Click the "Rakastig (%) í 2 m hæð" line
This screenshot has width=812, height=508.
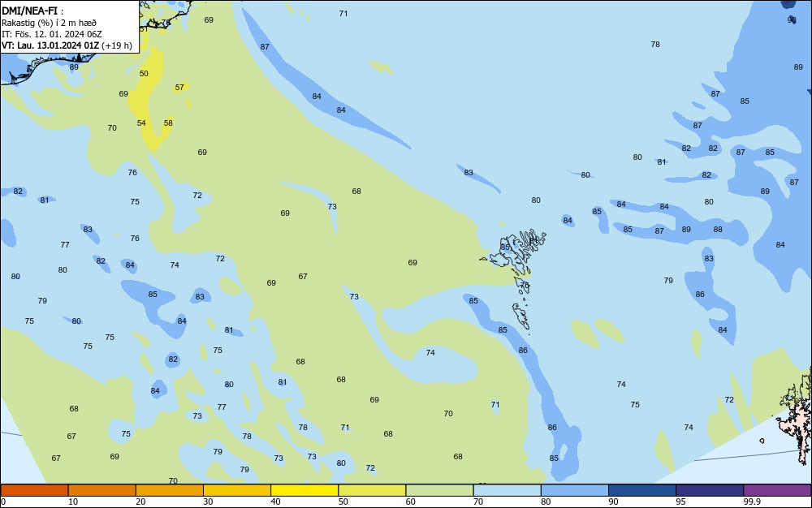click(49, 23)
